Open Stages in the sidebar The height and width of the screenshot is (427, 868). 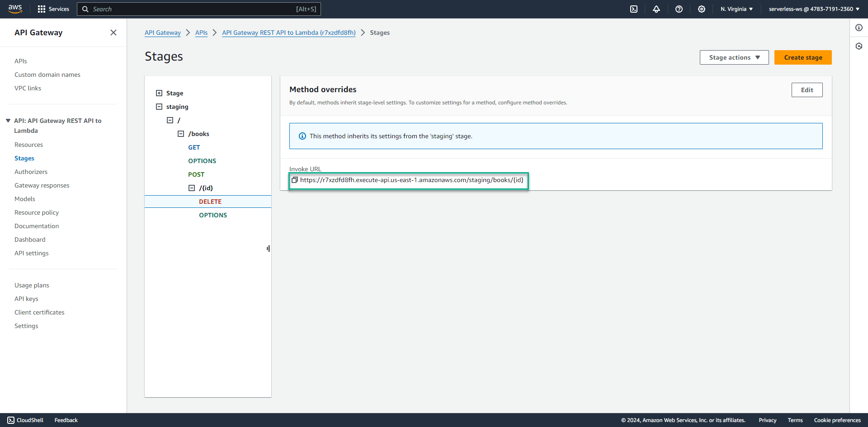(24, 158)
